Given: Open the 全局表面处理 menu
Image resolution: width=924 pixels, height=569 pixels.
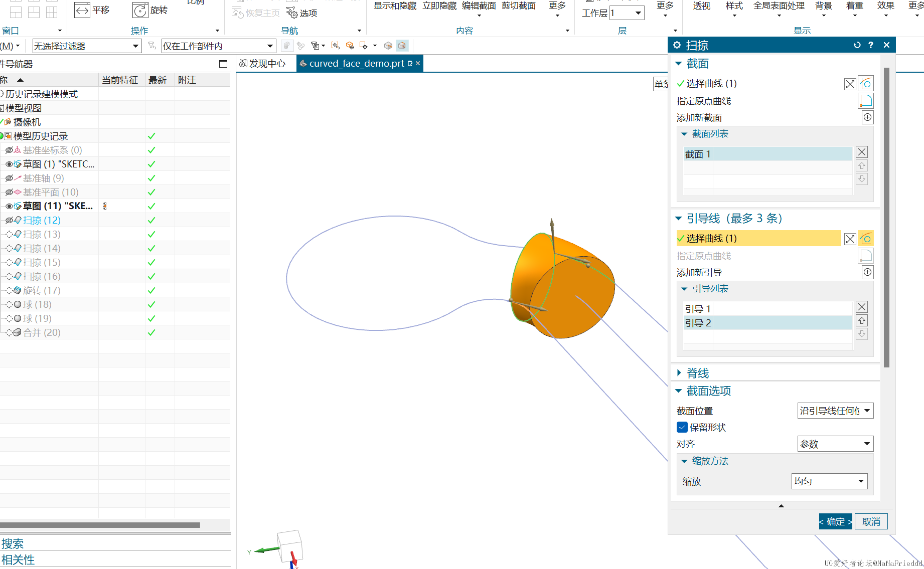Looking at the screenshot, I should pyautogui.click(x=779, y=9).
